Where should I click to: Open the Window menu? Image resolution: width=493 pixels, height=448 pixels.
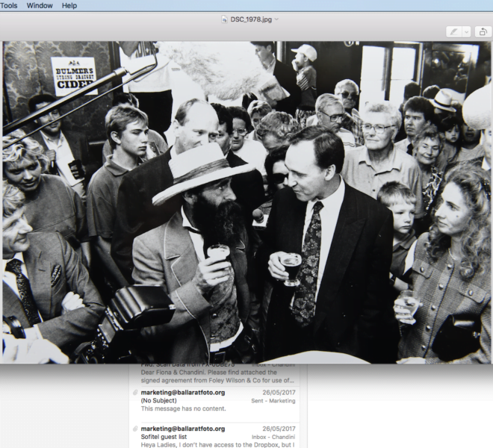[x=40, y=5]
